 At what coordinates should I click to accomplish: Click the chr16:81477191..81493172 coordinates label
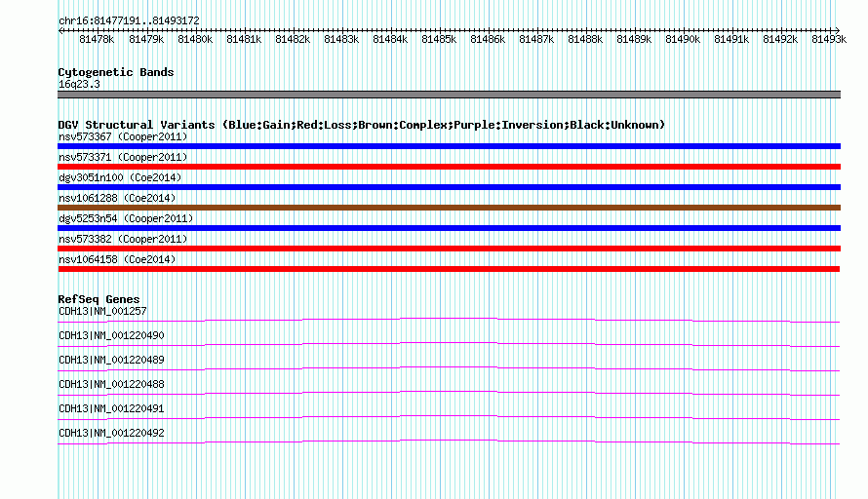(129, 20)
